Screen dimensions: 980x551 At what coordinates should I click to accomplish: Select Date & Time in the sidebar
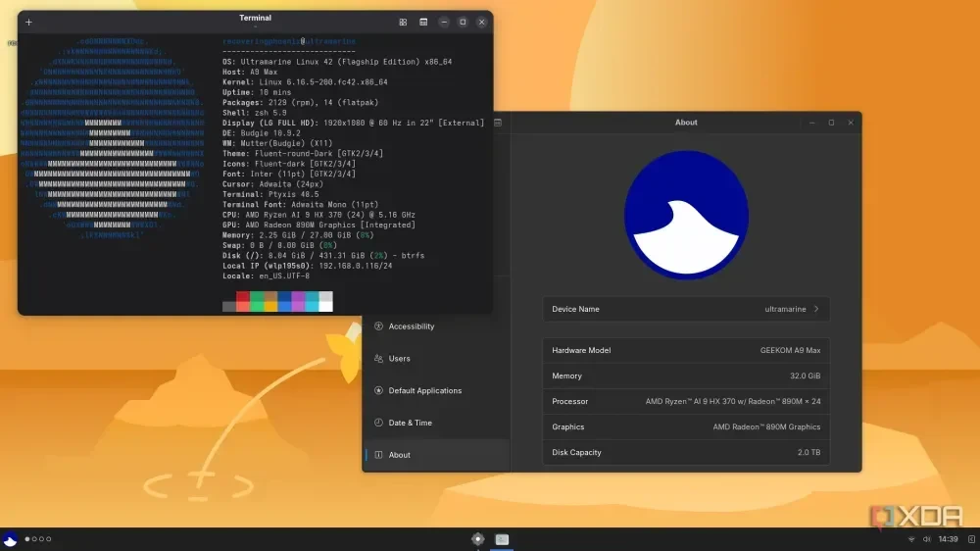point(436,423)
